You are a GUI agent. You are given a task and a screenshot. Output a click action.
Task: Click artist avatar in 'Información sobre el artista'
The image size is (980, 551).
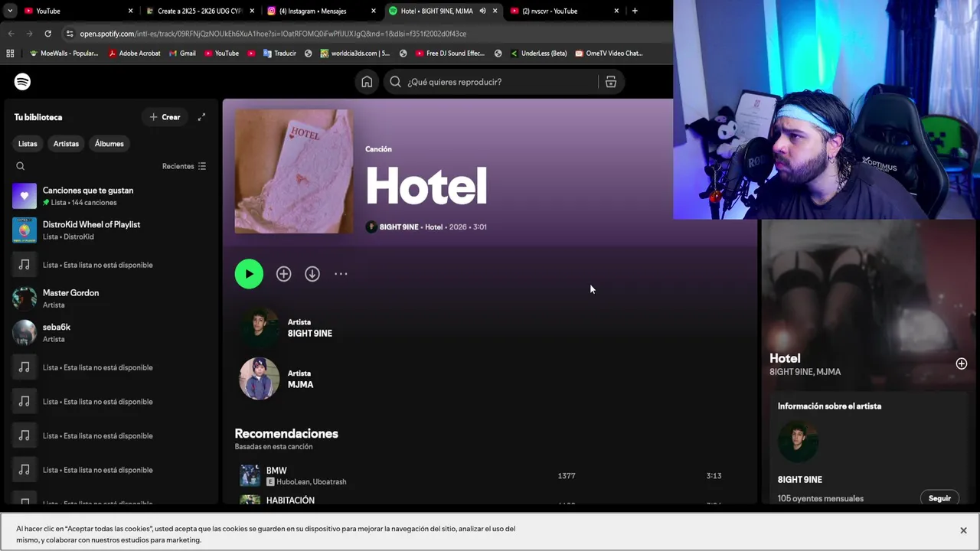798,442
